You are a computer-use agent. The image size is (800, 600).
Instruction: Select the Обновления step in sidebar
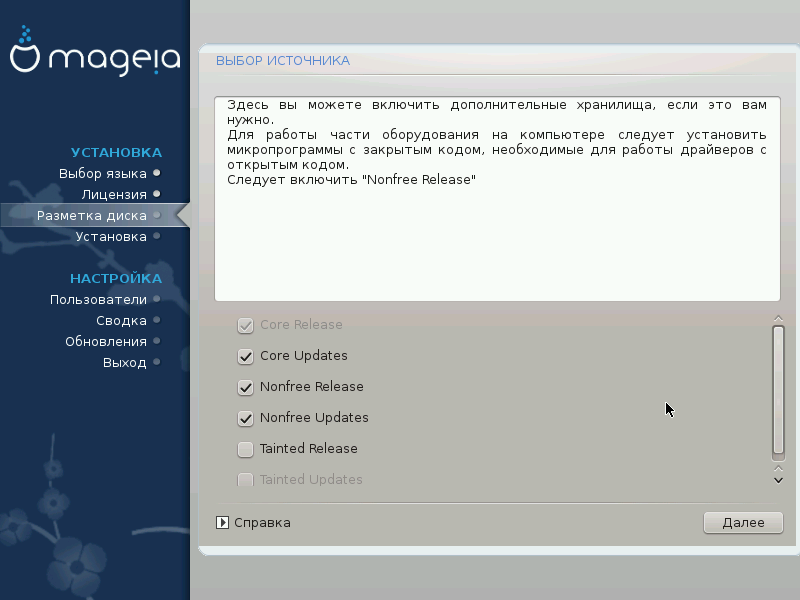(106, 341)
